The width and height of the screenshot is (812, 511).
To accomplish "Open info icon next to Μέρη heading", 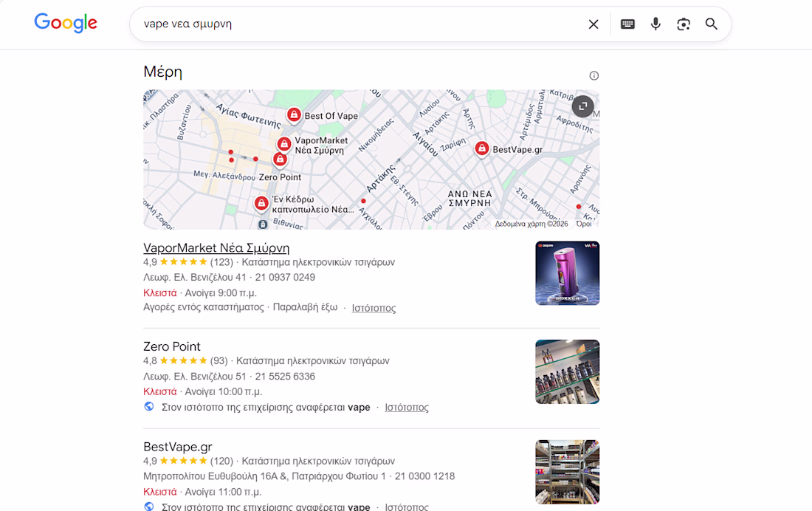I will pyautogui.click(x=594, y=75).
